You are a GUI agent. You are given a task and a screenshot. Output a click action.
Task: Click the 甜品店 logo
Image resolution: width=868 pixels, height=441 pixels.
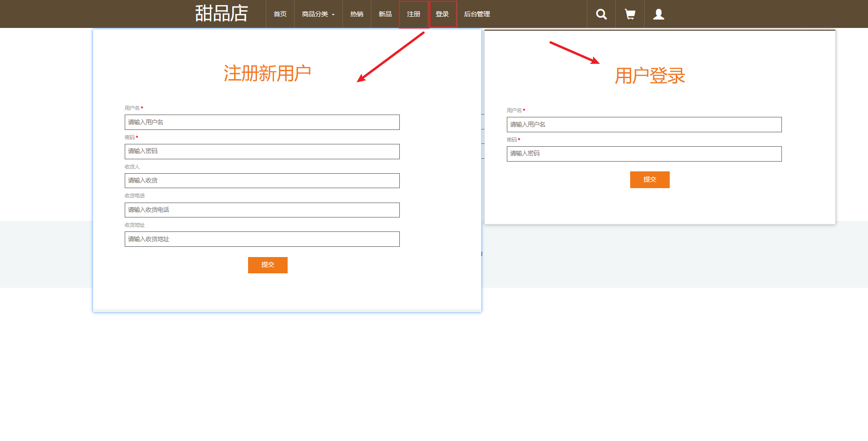tap(222, 14)
